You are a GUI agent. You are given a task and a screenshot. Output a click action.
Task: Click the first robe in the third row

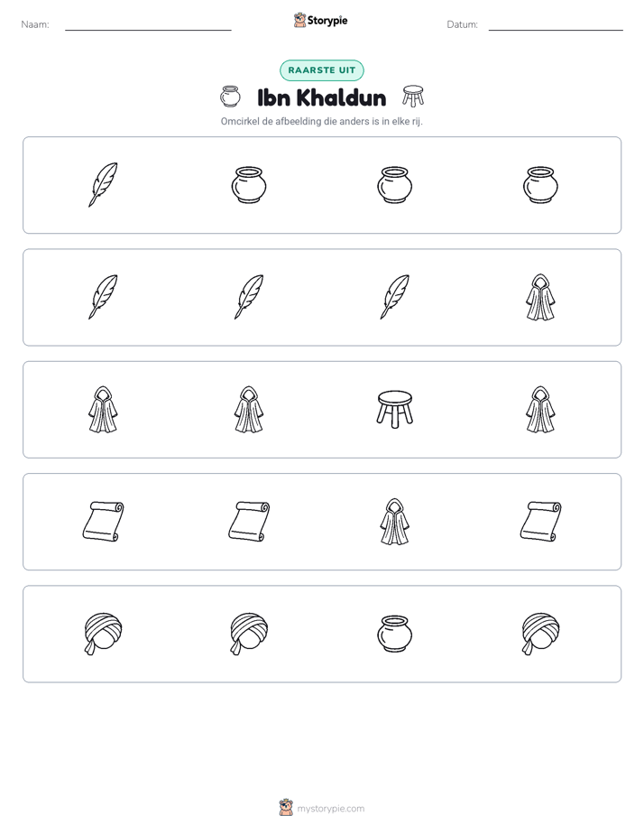click(x=103, y=409)
